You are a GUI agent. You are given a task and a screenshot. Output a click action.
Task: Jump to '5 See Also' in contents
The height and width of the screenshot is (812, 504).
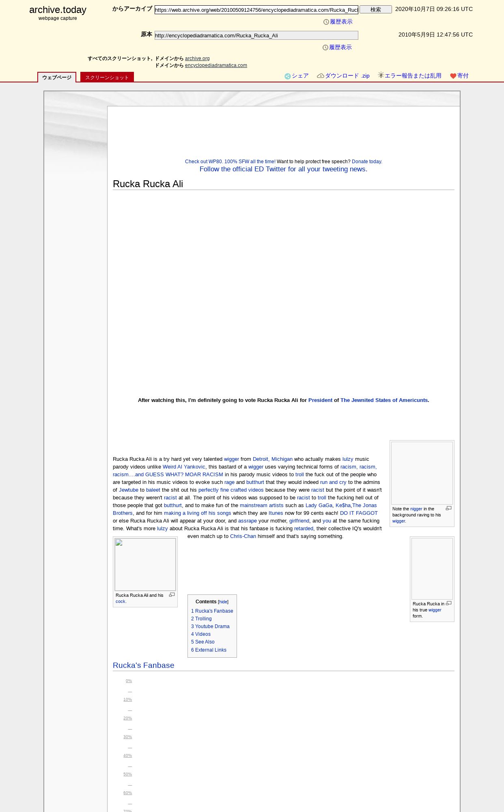click(x=203, y=642)
